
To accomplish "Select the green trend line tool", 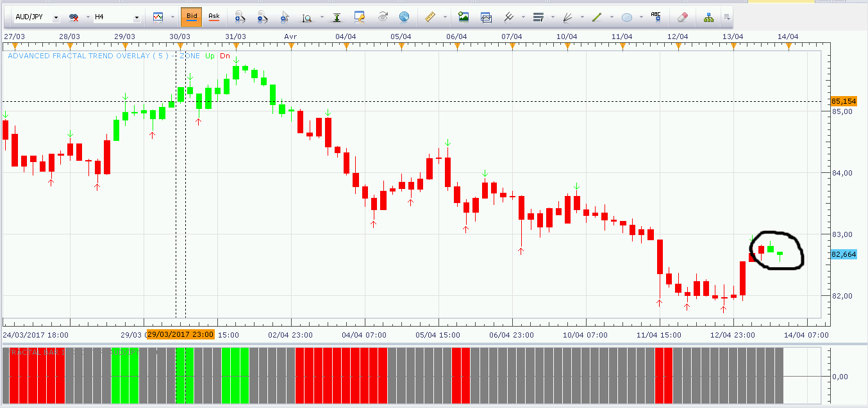I will tap(597, 17).
